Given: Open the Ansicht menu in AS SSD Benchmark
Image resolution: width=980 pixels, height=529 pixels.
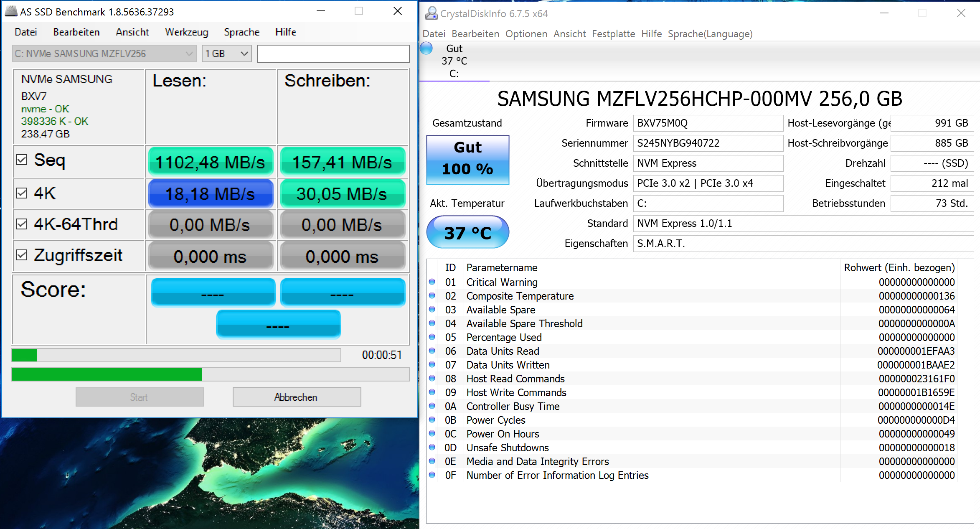Looking at the screenshot, I should click(x=132, y=32).
